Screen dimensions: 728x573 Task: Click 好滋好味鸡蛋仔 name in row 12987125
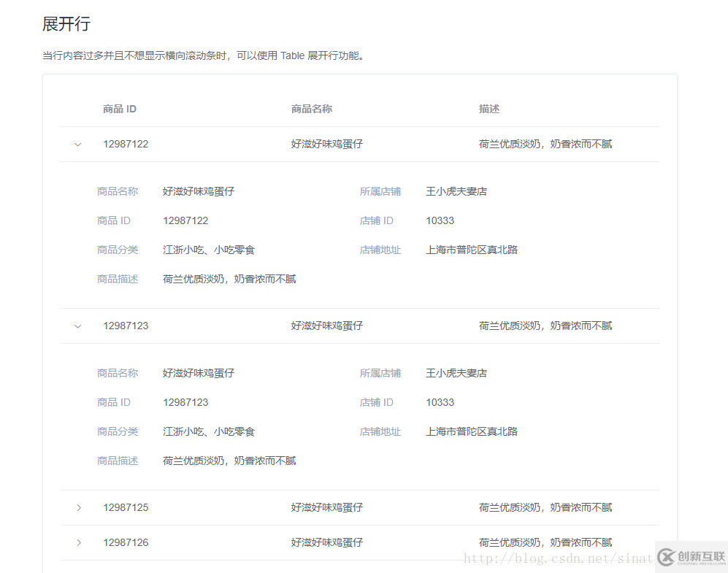(x=327, y=507)
